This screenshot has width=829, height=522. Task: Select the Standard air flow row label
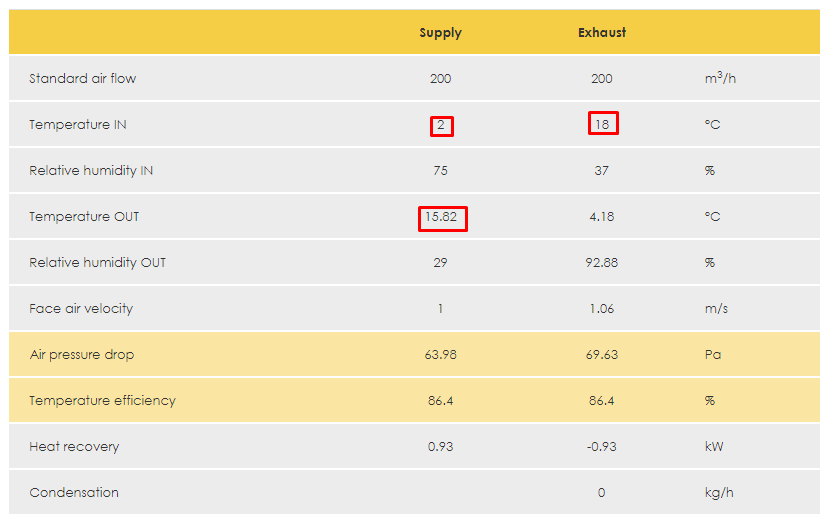tap(82, 79)
